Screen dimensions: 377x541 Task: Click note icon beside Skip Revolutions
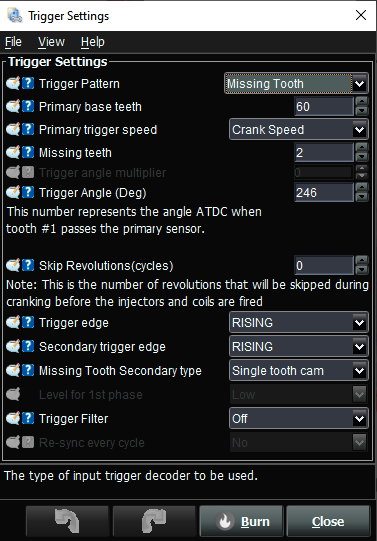(x=13, y=265)
